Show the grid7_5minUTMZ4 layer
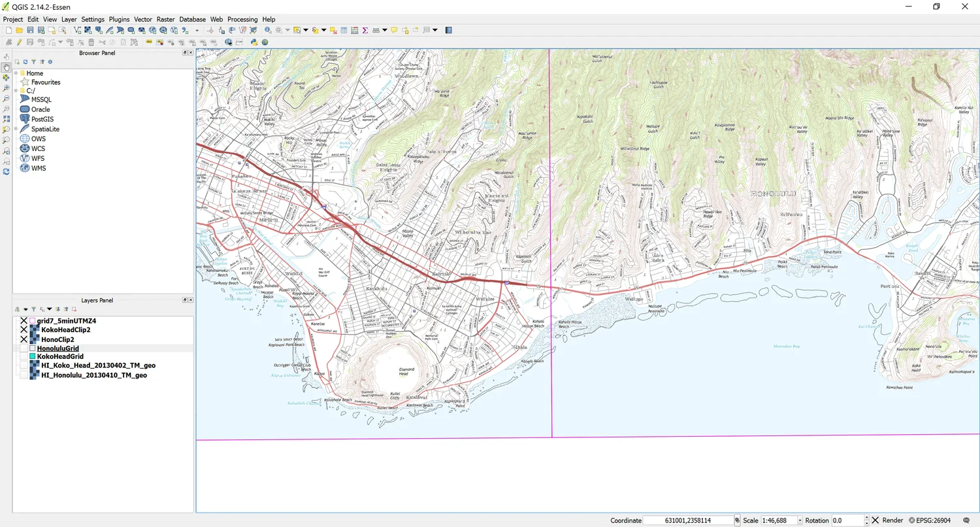 tap(24, 321)
